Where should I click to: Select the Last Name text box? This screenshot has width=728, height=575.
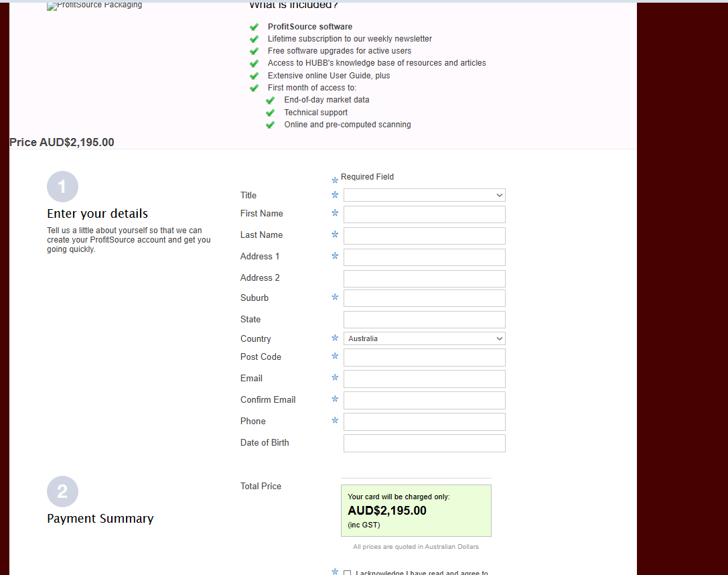[x=424, y=236]
